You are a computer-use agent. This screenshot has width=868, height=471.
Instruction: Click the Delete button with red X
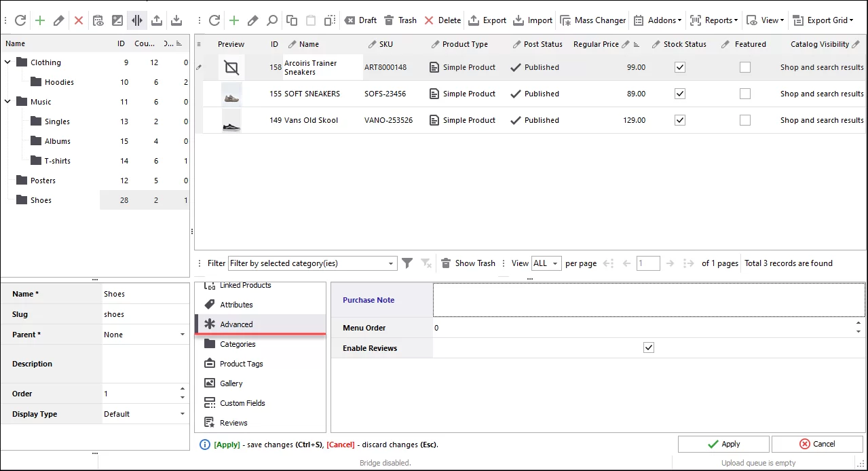point(442,20)
